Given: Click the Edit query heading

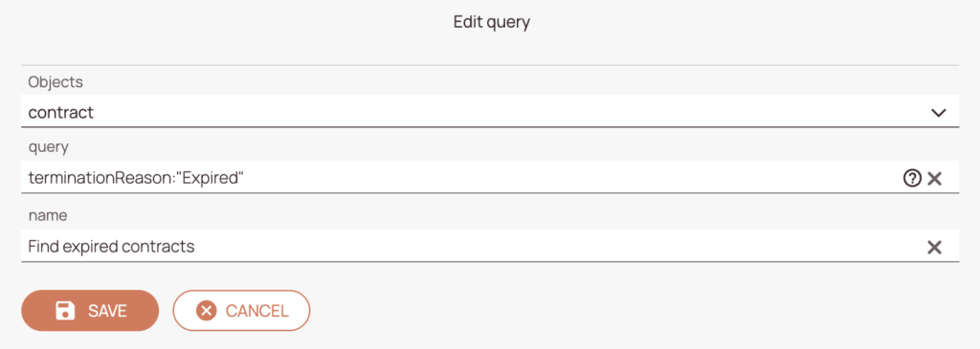Looking at the screenshot, I should click(491, 23).
